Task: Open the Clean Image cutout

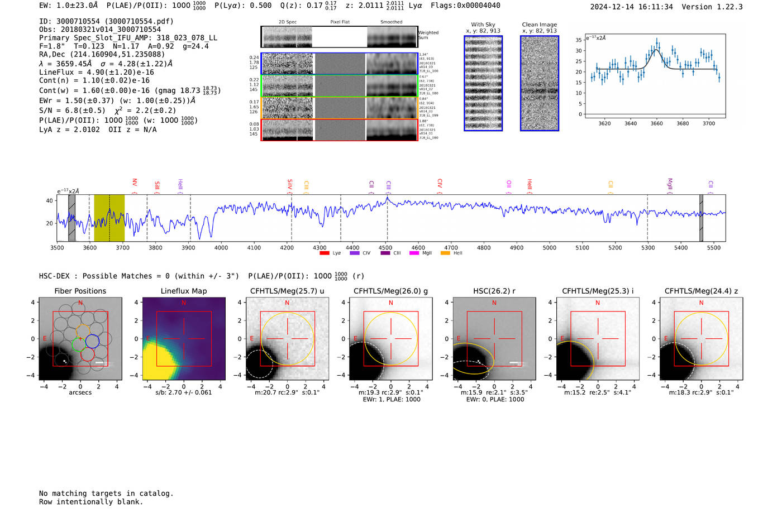Action: pyautogui.click(x=540, y=83)
